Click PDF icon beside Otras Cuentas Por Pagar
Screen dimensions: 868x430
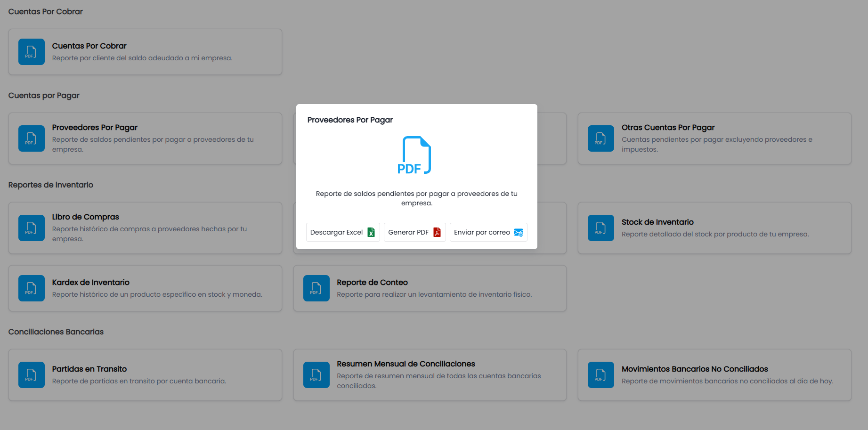click(x=601, y=138)
